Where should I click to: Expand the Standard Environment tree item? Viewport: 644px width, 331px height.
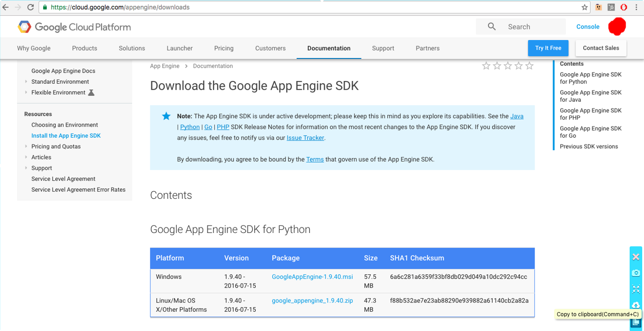pos(26,82)
